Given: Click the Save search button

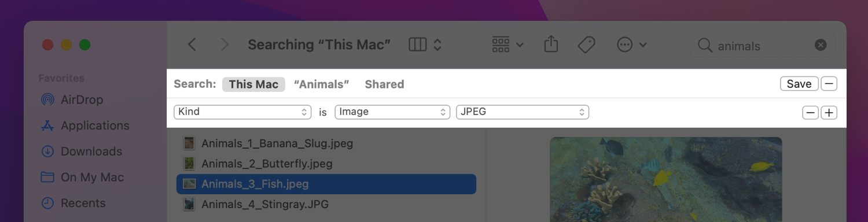Looking at the screenshot, I should pos(799,84).
